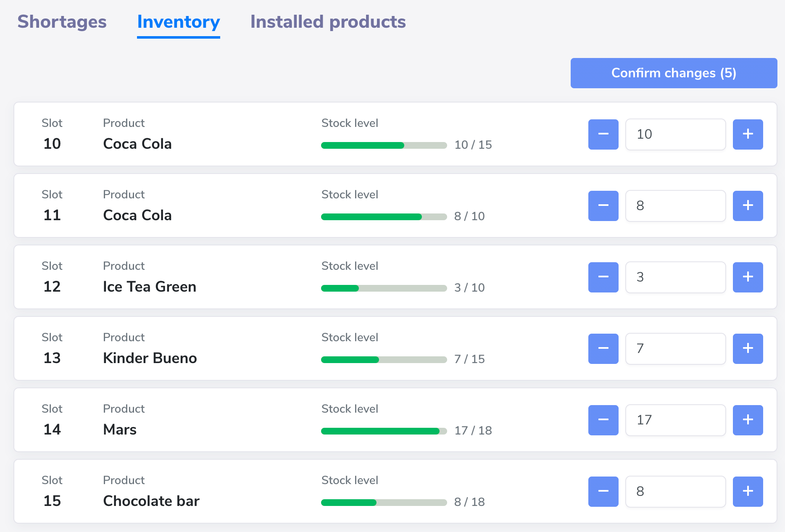Decrease stock for Chocolate bar
This screenshot has height=532, width=785.
[x=603, y=492]
